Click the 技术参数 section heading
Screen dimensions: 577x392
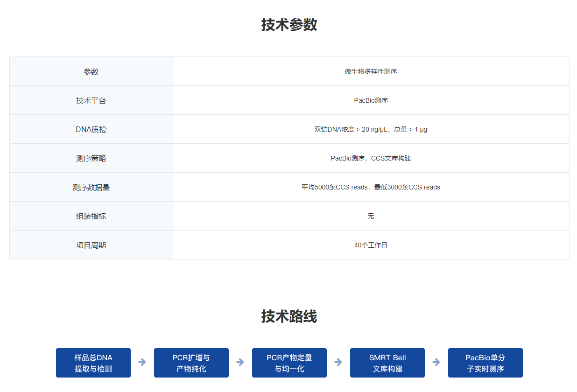[x=289, y=25]
